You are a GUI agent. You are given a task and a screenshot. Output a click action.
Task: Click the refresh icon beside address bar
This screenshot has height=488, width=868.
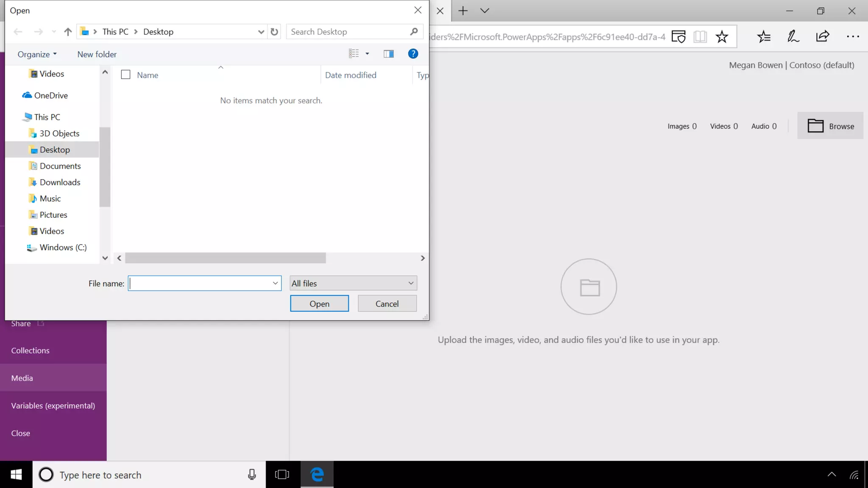coord(274,32)
